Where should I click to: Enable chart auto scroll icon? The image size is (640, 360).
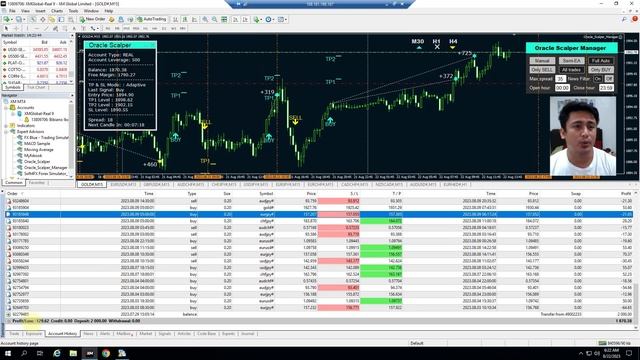click(x=236, y=19)
